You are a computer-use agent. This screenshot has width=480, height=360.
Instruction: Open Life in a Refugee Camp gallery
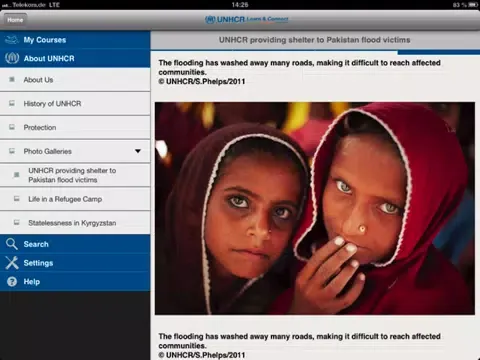[x=75, y=199]
